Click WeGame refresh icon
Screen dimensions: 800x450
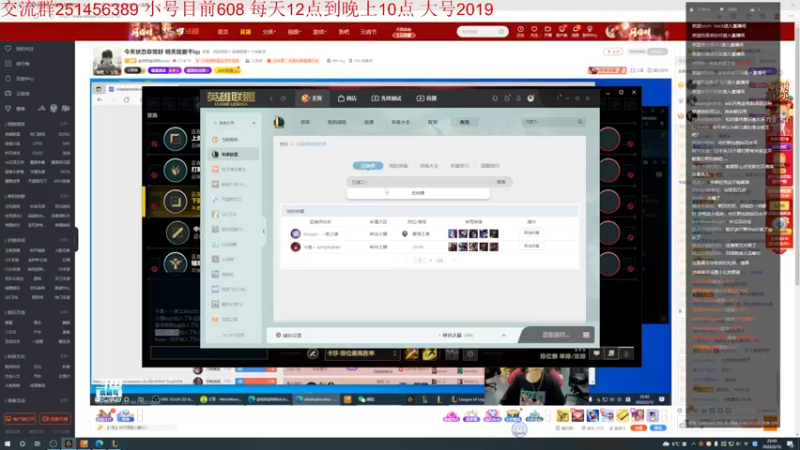(x=284, y=98)
